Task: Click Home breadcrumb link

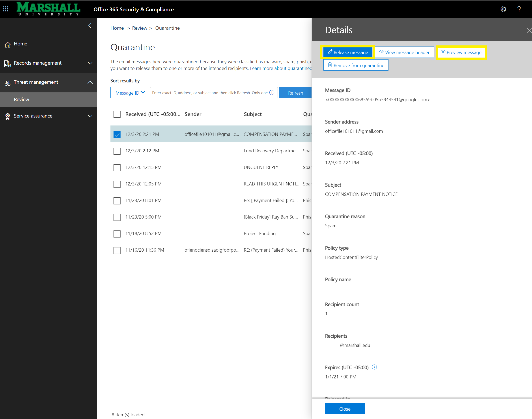Action: click(117, 28)
